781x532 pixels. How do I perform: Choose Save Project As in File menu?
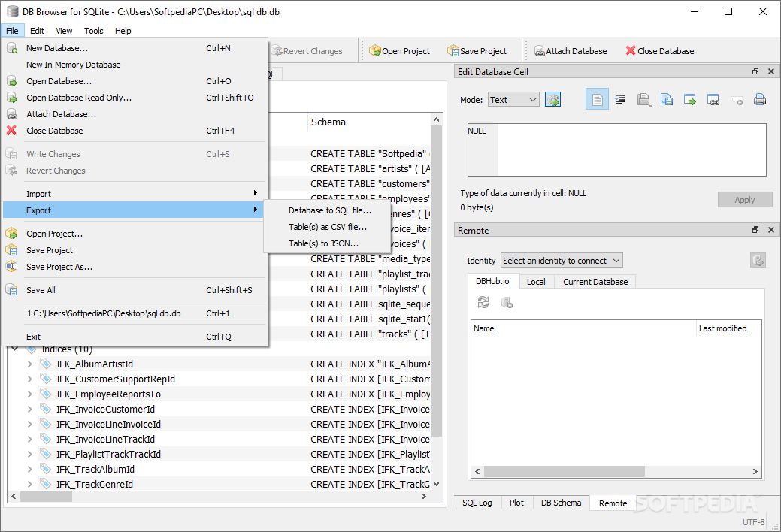pyautogui.click(x=134, y=267)
